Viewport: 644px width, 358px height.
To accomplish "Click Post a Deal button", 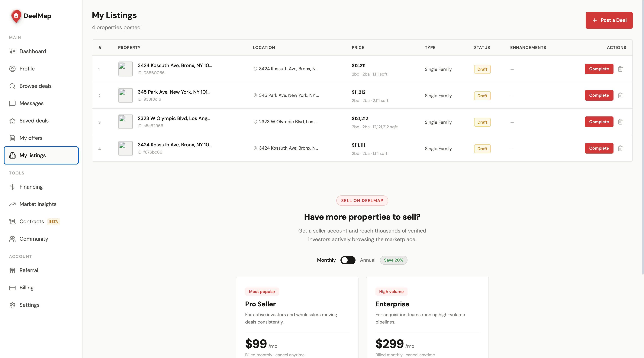I will pos(609,20).
